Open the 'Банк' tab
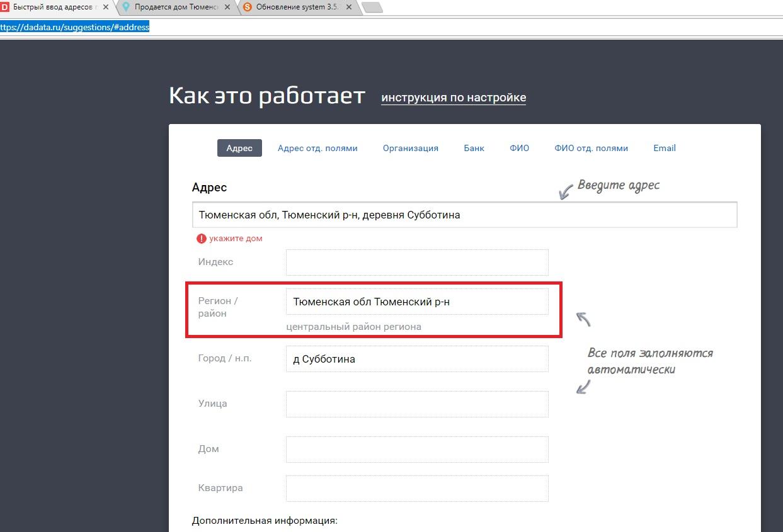The width and height of the screenshot is (783, 532). [x=474, y=148]
